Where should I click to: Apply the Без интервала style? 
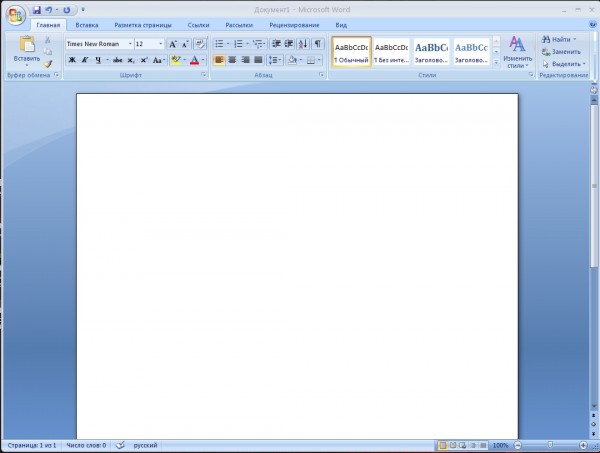391,52
